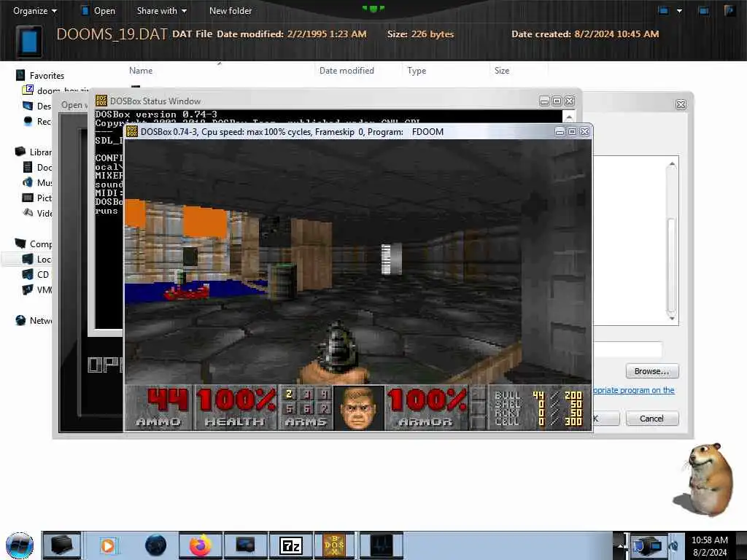This screenshot has width=747, height=560.
Task: Click the Pictures library icon
Action: [28, 198]
